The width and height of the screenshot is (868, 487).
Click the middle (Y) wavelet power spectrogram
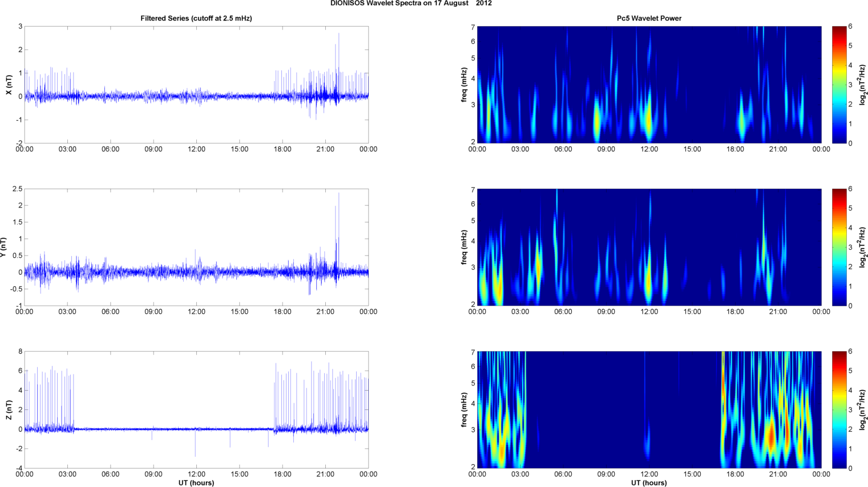click(x=649, y=247)
